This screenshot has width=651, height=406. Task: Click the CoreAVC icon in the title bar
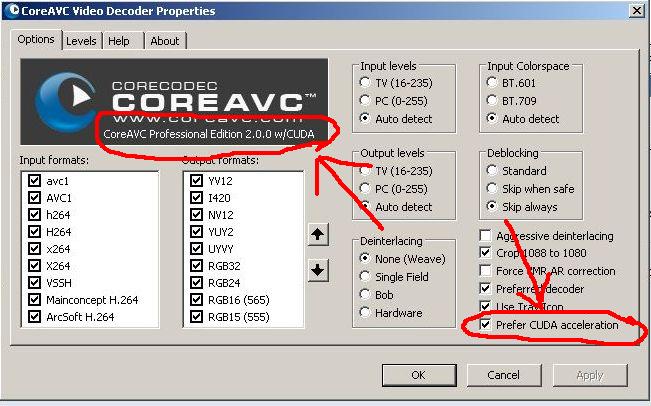[x=12, y=10]
